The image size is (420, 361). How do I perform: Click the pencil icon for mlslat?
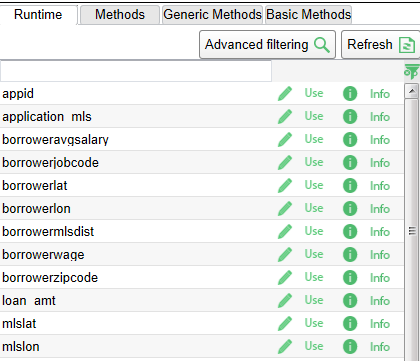coord(285,324)
